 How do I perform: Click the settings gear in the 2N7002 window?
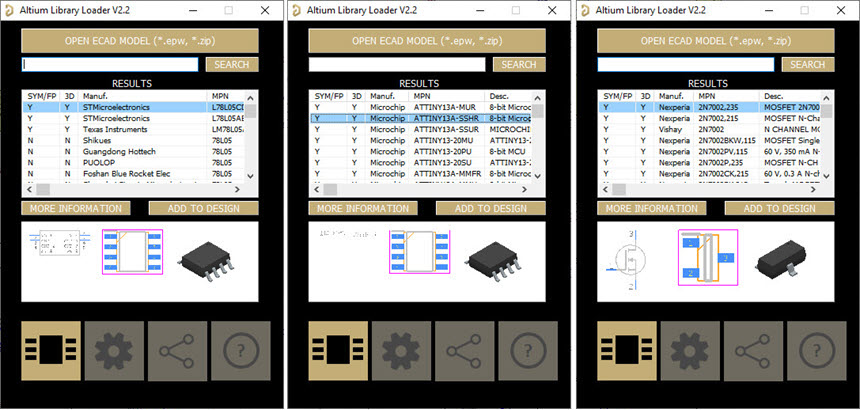pos(689,351)
